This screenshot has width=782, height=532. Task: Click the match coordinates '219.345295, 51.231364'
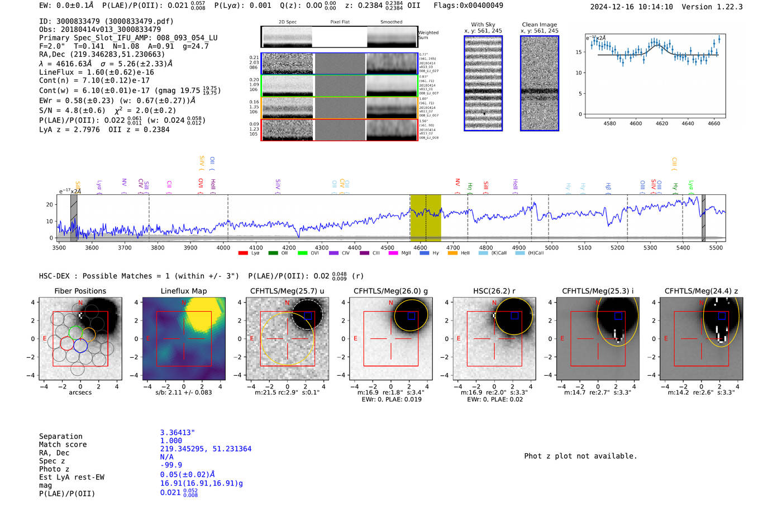coord(206,449)
